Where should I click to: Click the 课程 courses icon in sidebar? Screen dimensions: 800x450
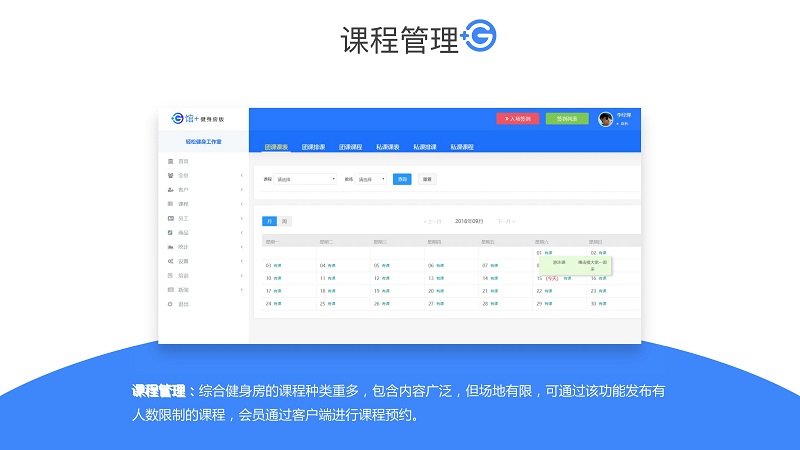pos(170,204)
